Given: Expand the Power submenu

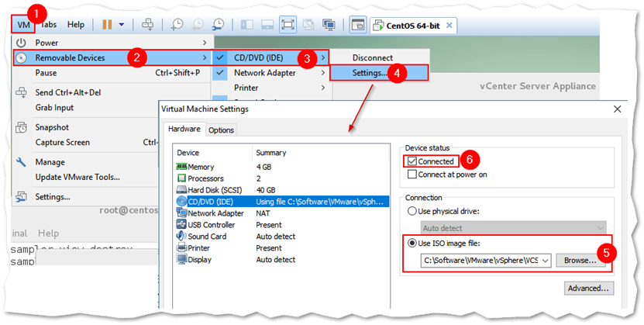Looking at the screenshot, I should coord(112,43).
